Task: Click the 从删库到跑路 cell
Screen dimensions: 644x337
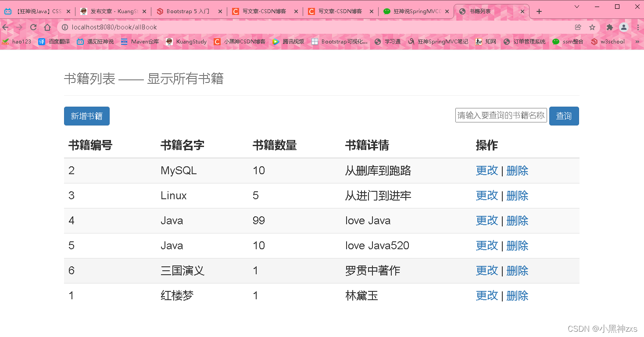Action: pyautogui.click(x=378, y=171)
